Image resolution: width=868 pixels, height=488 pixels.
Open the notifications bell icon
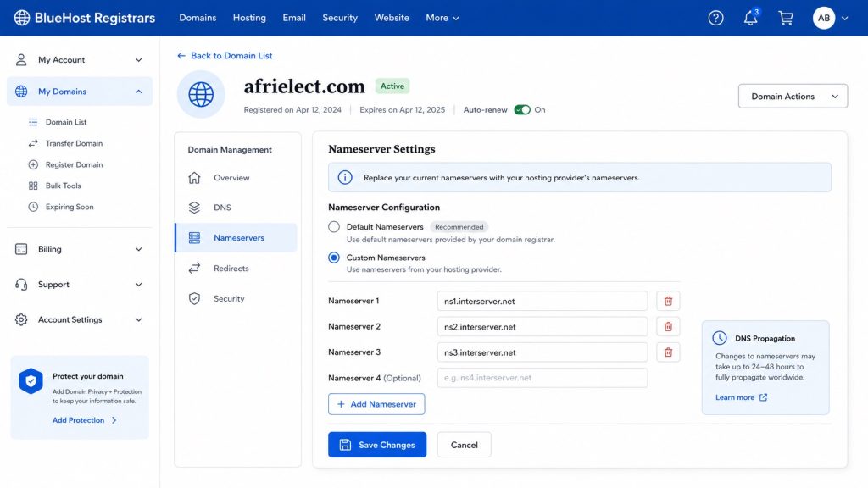coord(751,18)
